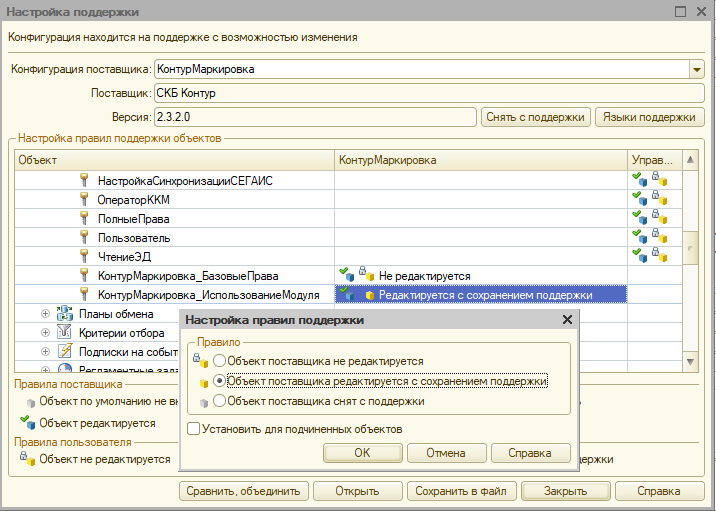Click green check icon beside Объект редактируется legend
716x511 pixels.
click(x=27, y=422)
